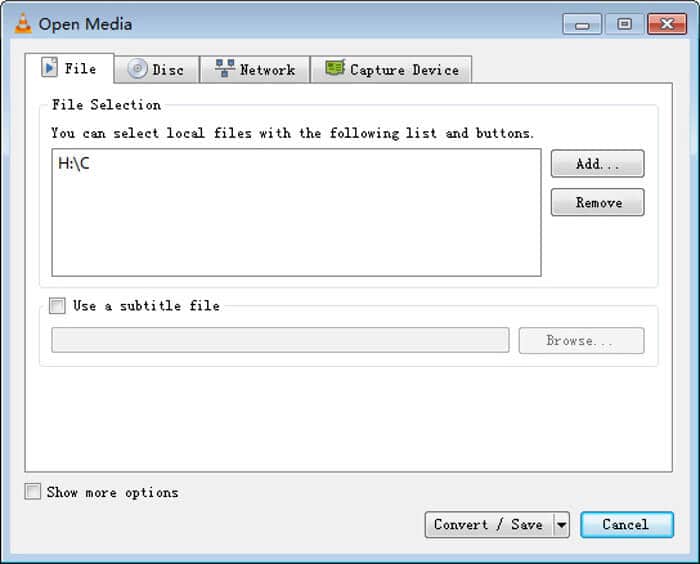The width and height of the screenshot is (700, 564).
Task: Click the Network tab icon
Action: click(225, 70)
